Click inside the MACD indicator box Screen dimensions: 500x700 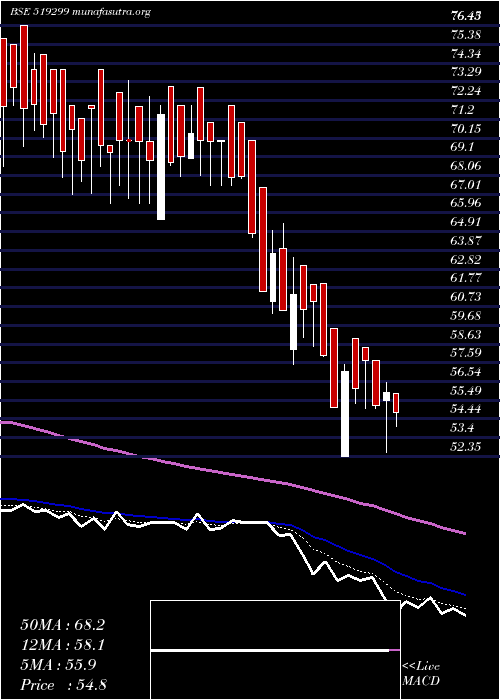tap(275, 650)
